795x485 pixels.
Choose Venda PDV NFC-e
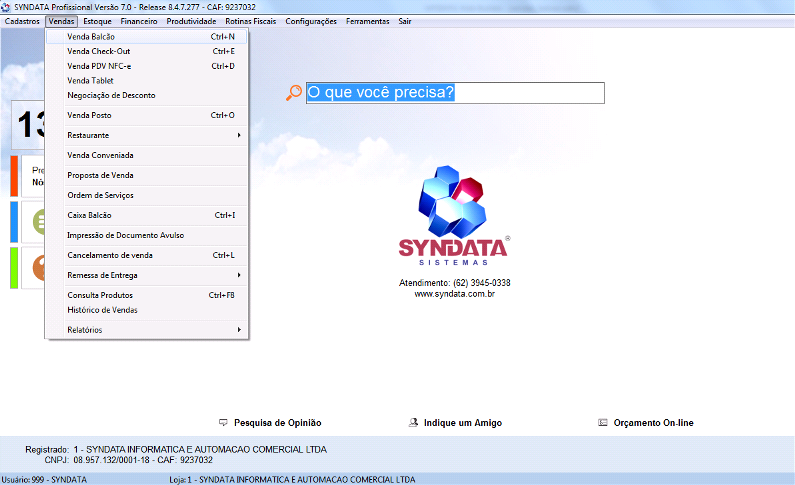pyautogui.click(x=147, y=66)
